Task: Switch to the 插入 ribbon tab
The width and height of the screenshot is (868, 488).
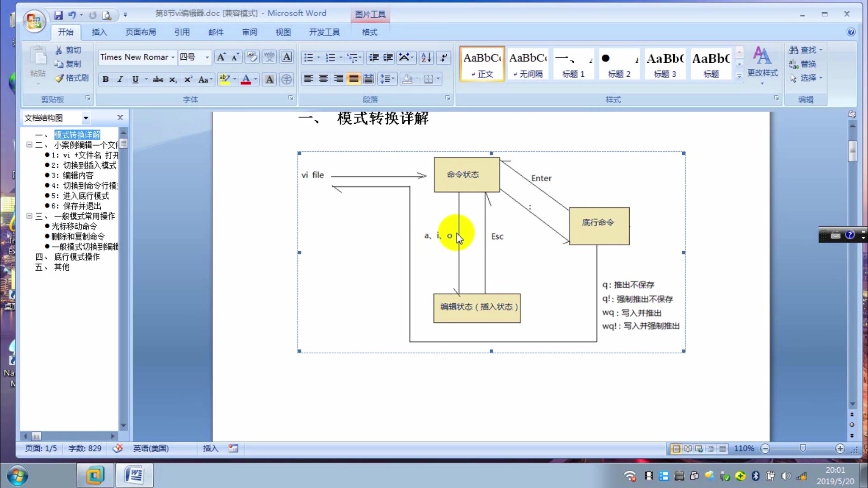Action: pyautogui.click(x=99, y=32)
